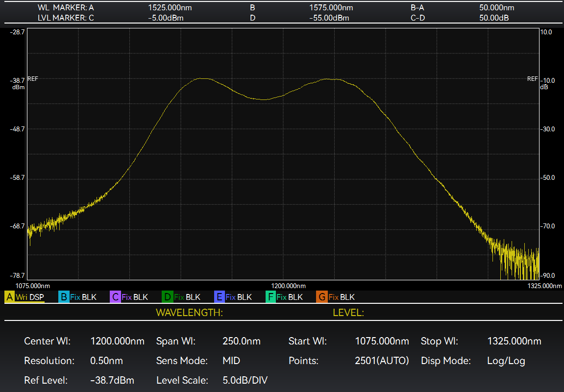Click trace G 'Fix BLK' status label

(342, 297)
